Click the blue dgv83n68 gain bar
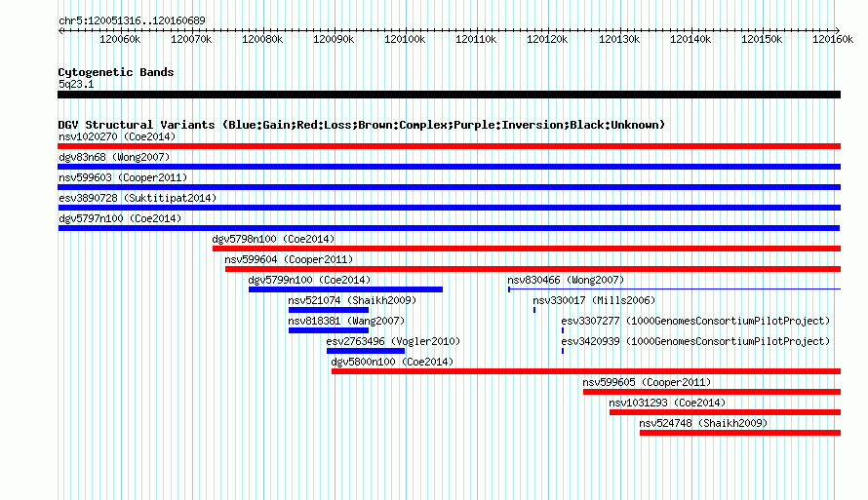Image resolution: width=868 pixels, height=500 pixels. coord(449,167)
